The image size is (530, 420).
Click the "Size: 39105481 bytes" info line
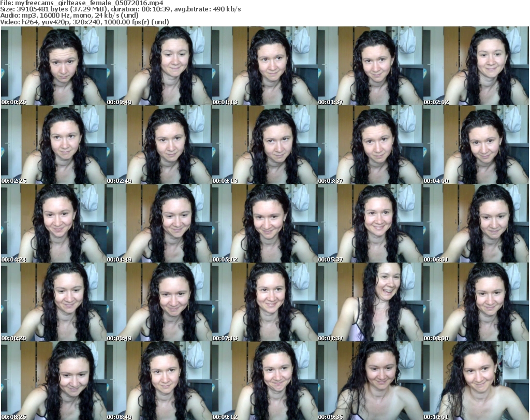(x=120, y=9)
